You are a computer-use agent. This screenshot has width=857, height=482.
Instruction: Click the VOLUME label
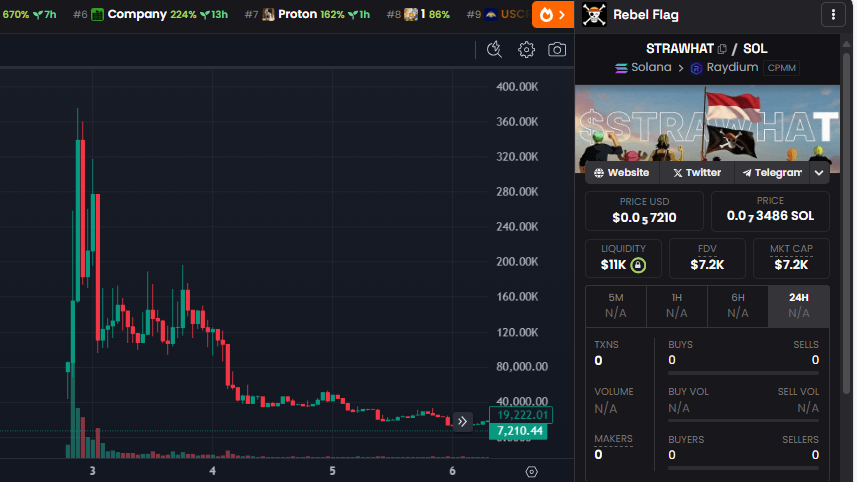(614, 392)
